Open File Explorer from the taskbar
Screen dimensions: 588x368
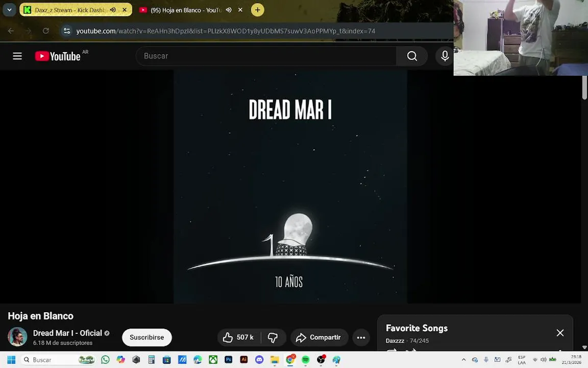point(275,360)
